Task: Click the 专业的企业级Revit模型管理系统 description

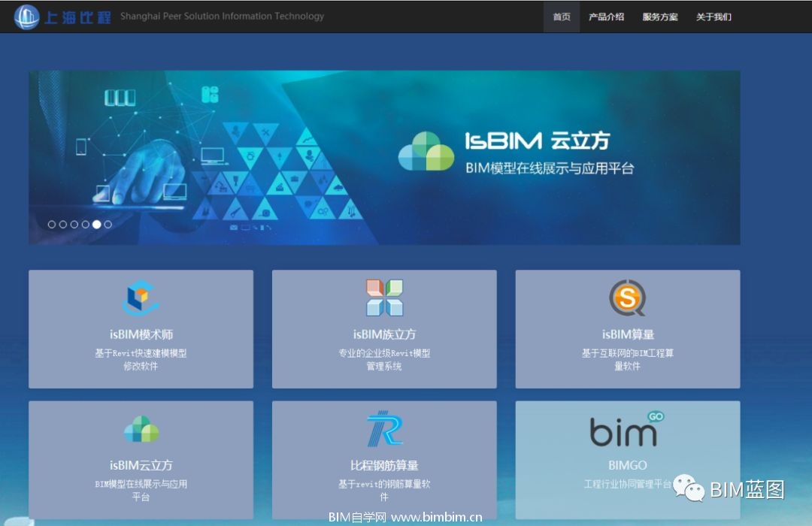Action: click(x=384, y=359)
